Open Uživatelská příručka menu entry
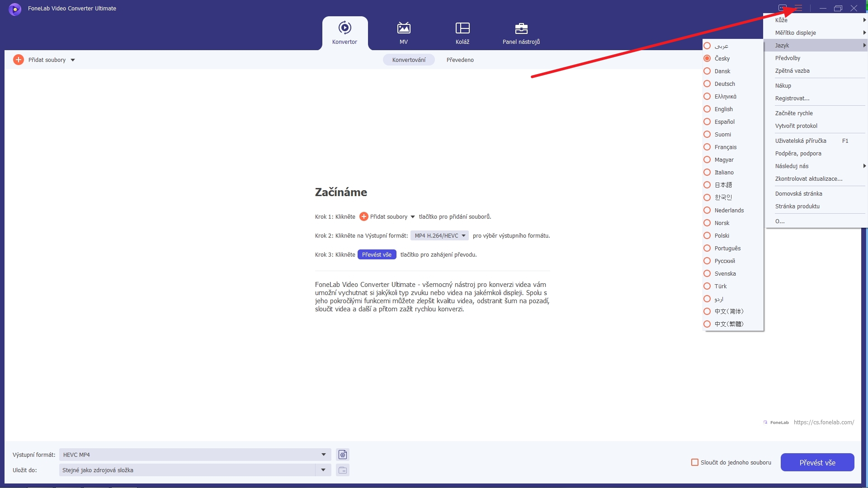Viewport: 868px width, 488px height. pyautogui.click(x=816, y=141)
